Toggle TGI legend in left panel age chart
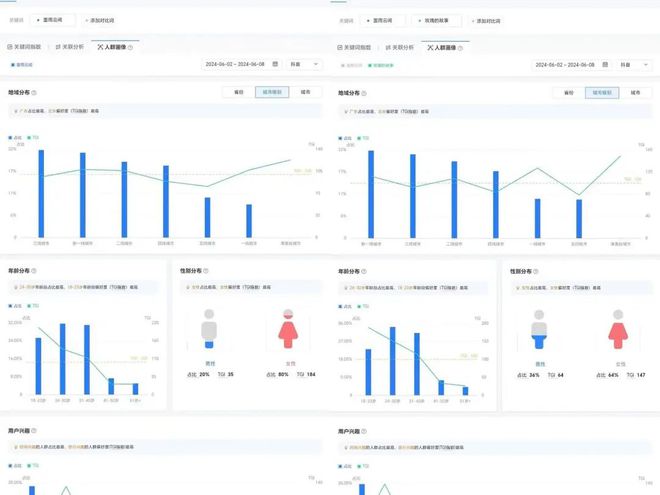 (33, 306)
